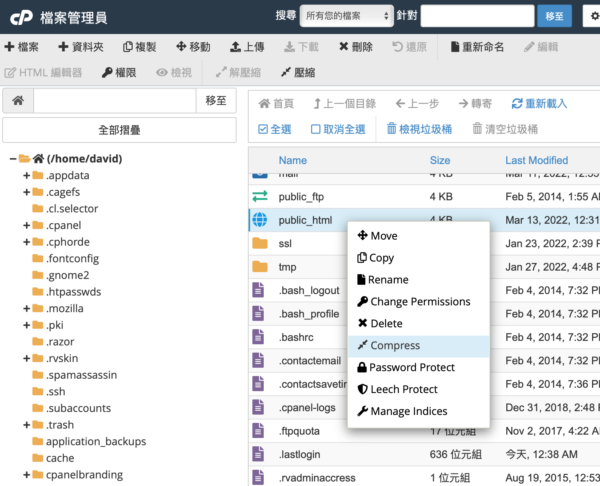
Task: Create new file with 檔案 button
Action: pyautogui.click(x=21, y=47)
